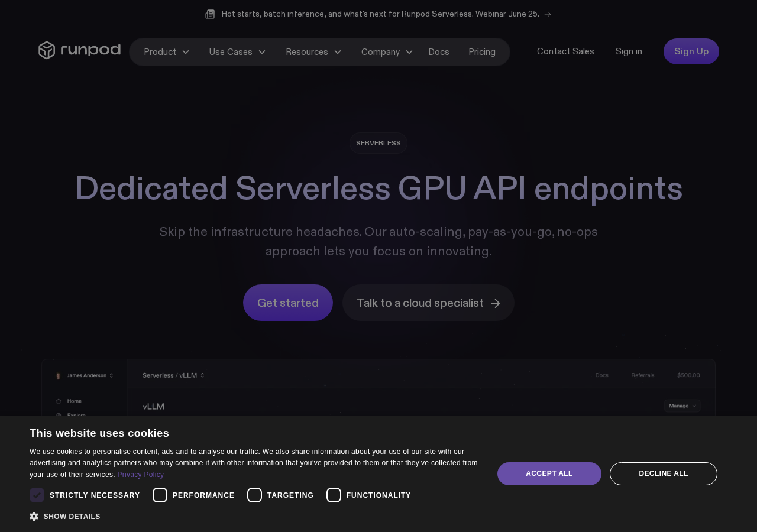Click arrow icon in cloud specialist button
This screenshot has width=757, height=532.
[496, 303]
